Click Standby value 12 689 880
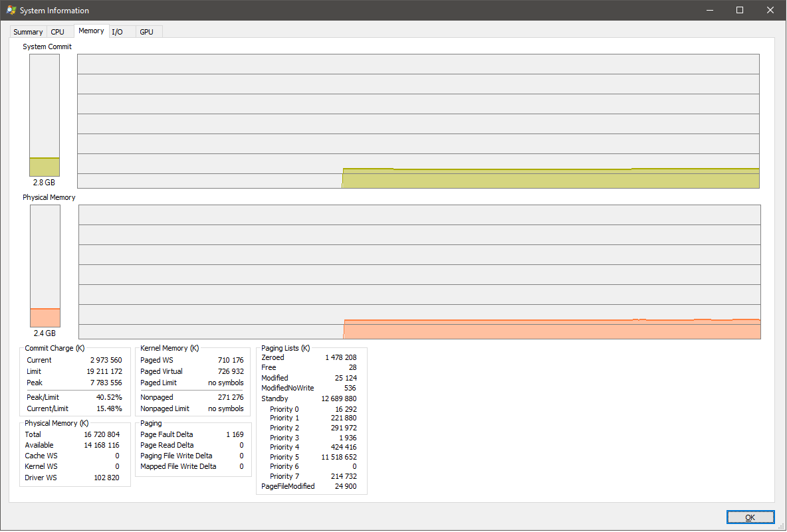 click(339, 399)
